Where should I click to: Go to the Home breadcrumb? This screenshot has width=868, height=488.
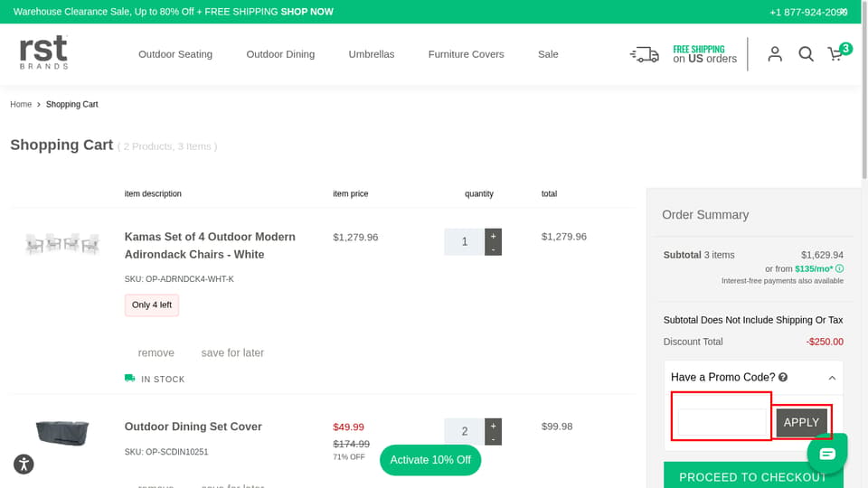coord(21,104)
